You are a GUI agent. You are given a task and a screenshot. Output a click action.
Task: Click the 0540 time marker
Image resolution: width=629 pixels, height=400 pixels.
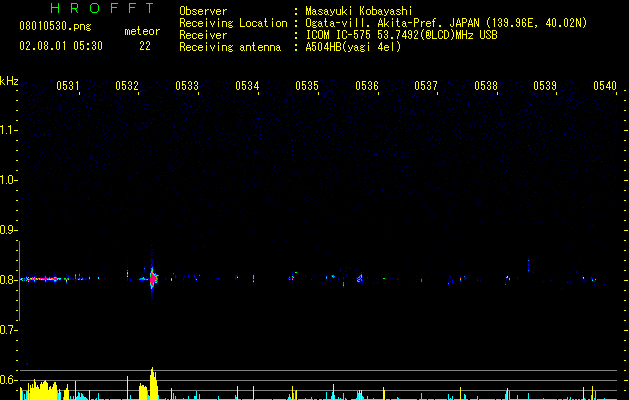tap(605, 86)
